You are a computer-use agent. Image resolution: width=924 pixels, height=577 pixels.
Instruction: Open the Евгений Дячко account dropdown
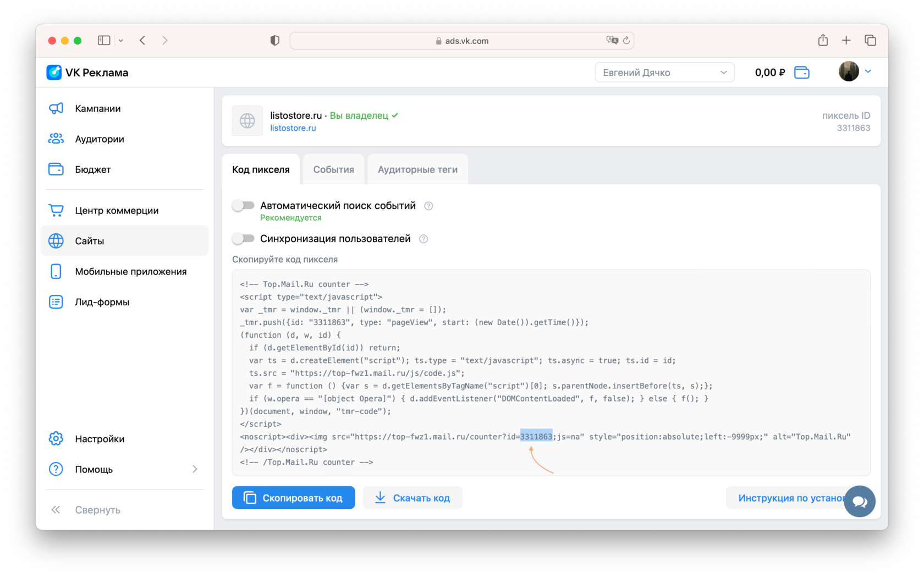coord(664,72)
